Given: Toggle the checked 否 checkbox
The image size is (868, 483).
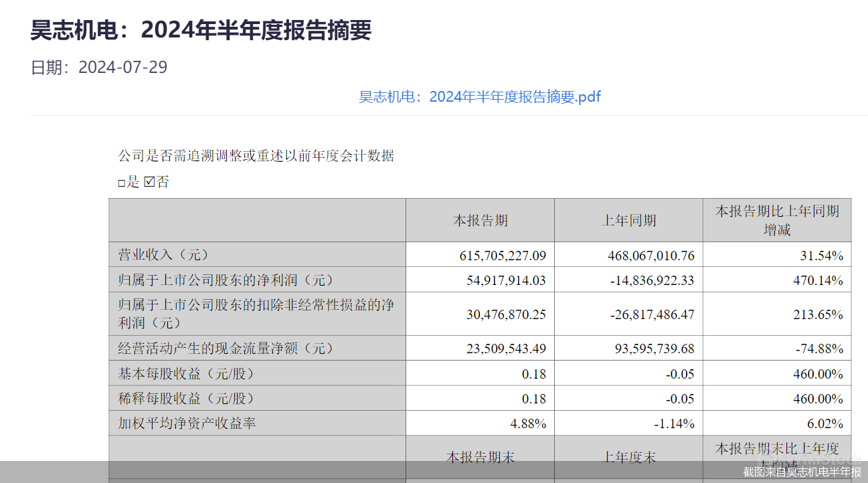Looking at the screenshot, I should coord(149,182).
